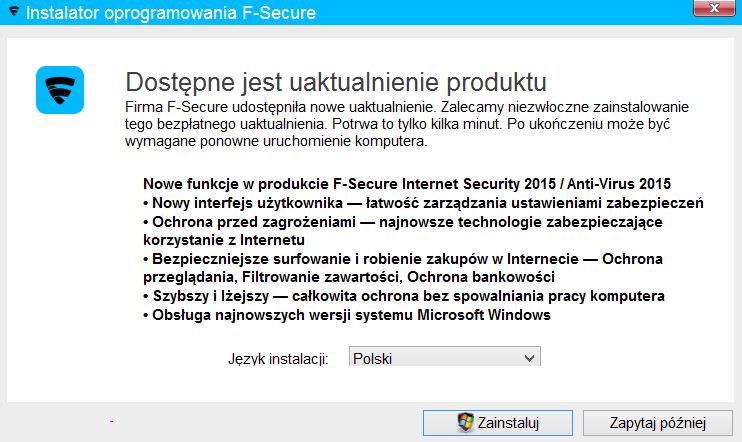Click the bullet Nowy interfejs użytkownika

[x=423, y=203]
